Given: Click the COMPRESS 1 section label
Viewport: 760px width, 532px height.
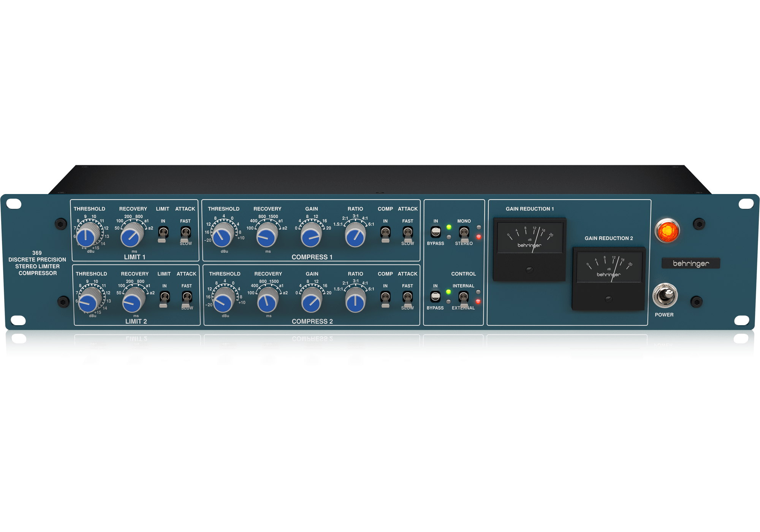Looking at the screenshot, I should [x=312, y=257].
